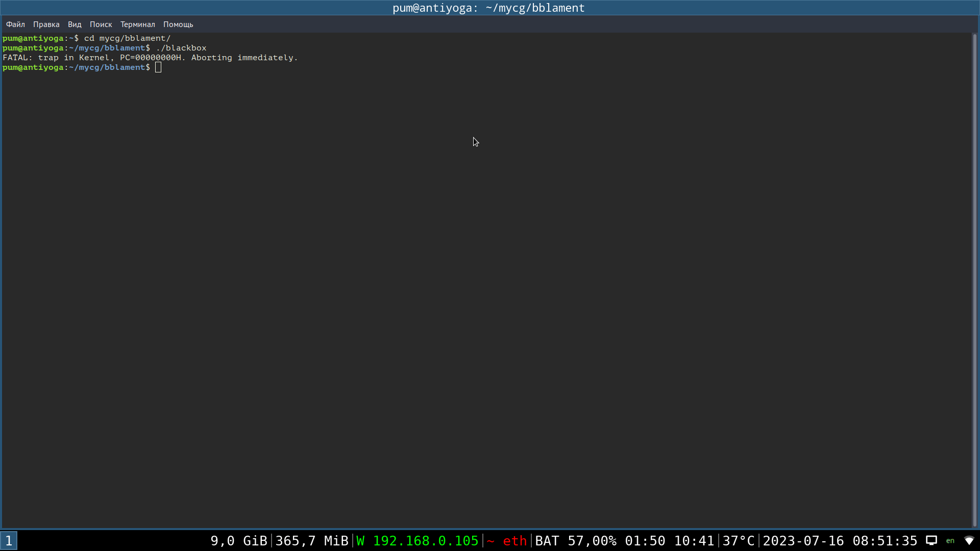980x551 pixels.
Task: Click the 365,7 MiB memory indicator
Action: 311,541
